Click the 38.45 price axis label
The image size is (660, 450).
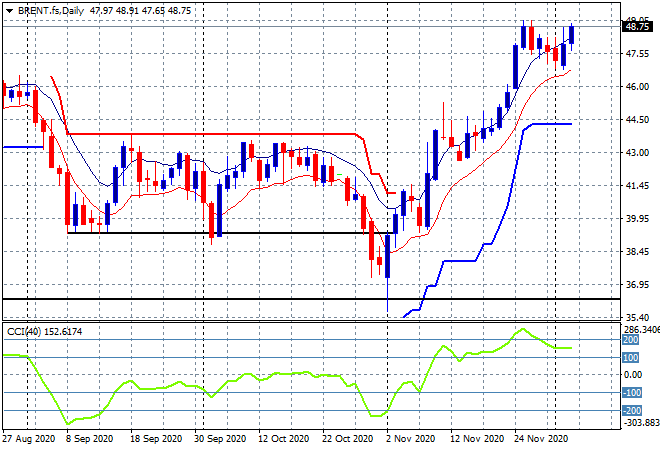(x=637, y=252)
